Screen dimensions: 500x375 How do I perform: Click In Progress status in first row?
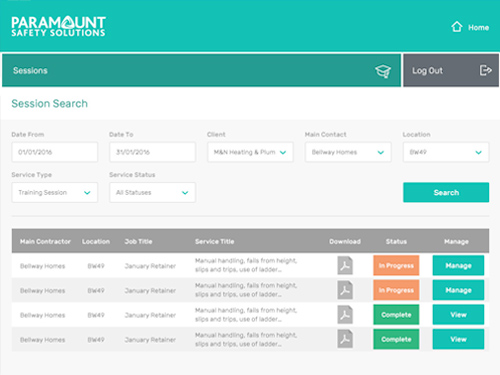(x=396, y=265)
